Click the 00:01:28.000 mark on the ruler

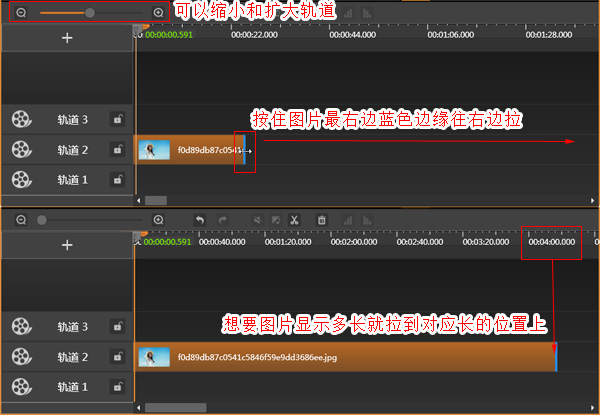pyautogui.click(x=549, y=35)
